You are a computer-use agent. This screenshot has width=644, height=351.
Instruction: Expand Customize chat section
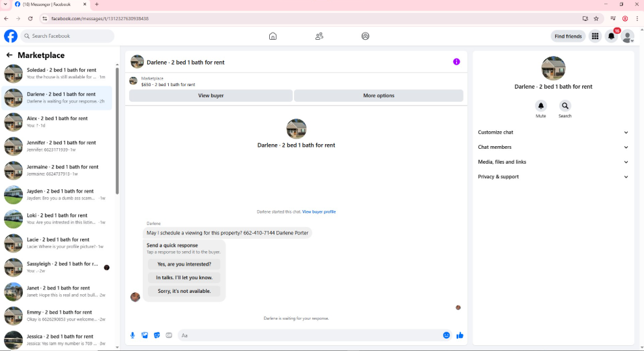(x=553, y=132)
